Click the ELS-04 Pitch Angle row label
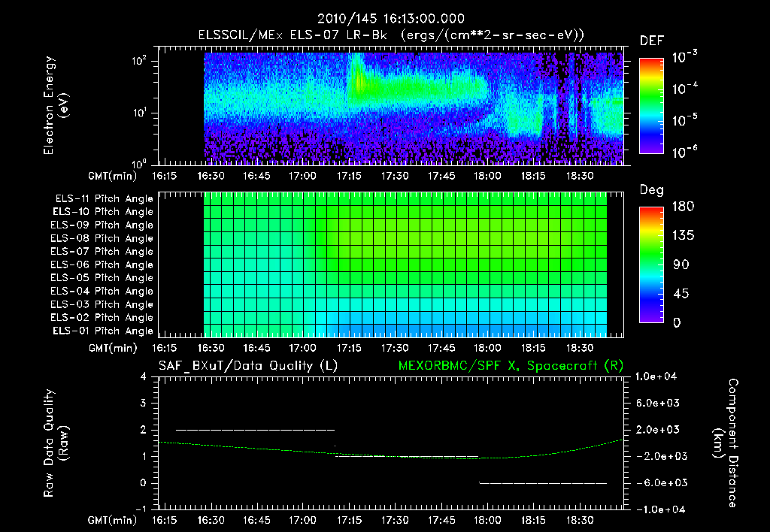The image size is (770, 532). [102, 292]
